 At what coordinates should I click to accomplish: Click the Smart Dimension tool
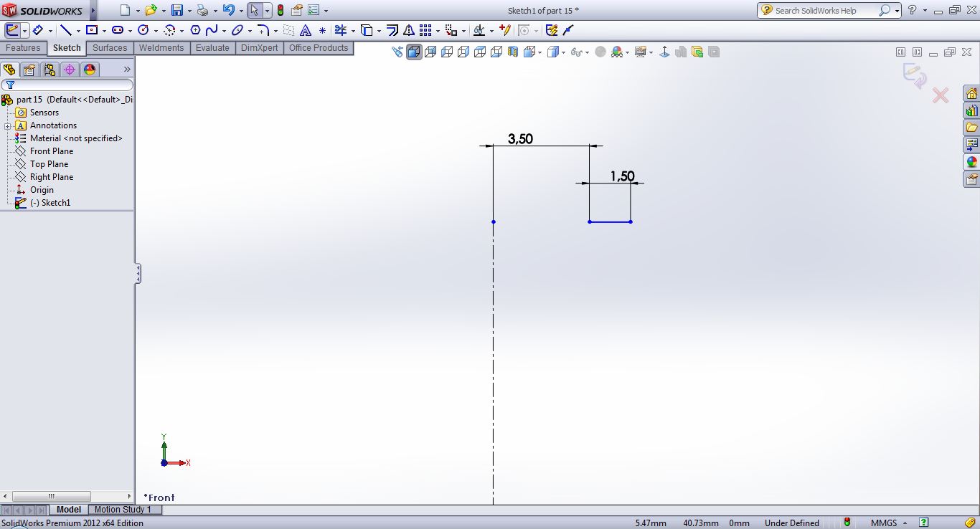click(37, 30)
